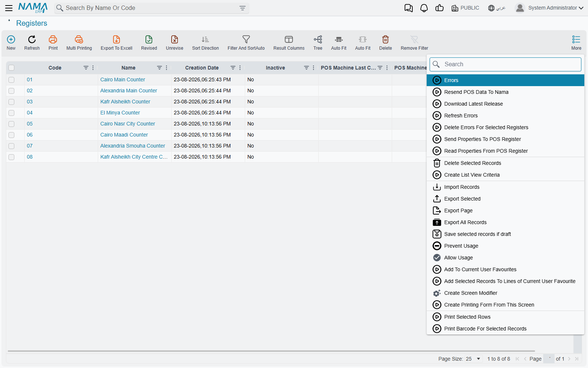Open the chat messages icon
Screen dimensions: 588x368
pyautogui.click(x=409, y=8)
